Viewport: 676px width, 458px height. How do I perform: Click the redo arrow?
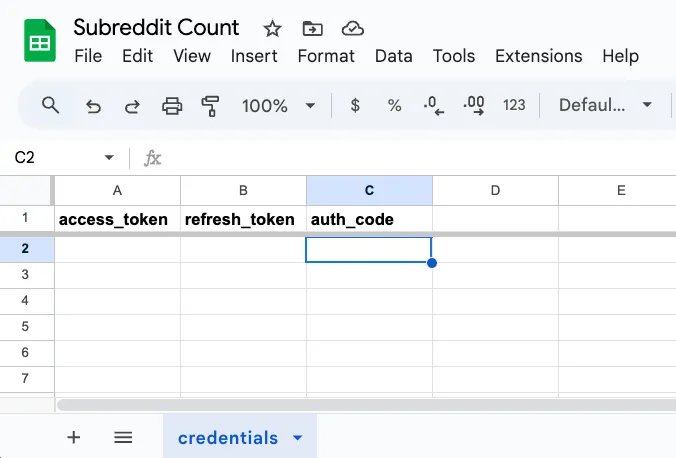[132, 105]
